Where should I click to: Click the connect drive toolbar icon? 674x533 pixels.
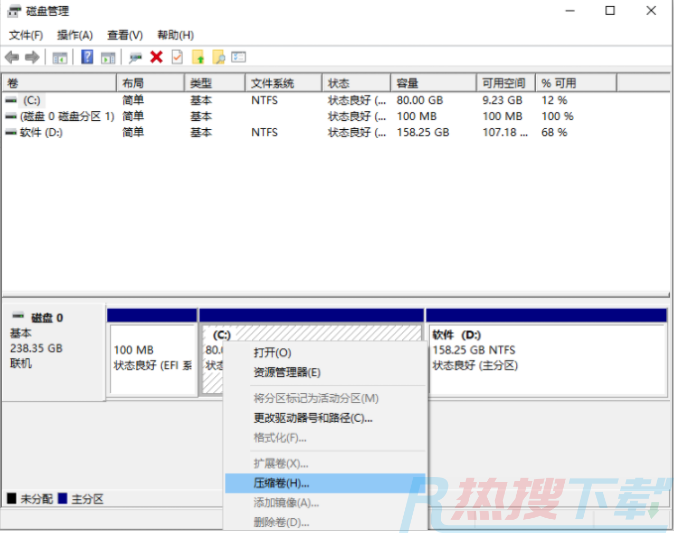(135, 58)
